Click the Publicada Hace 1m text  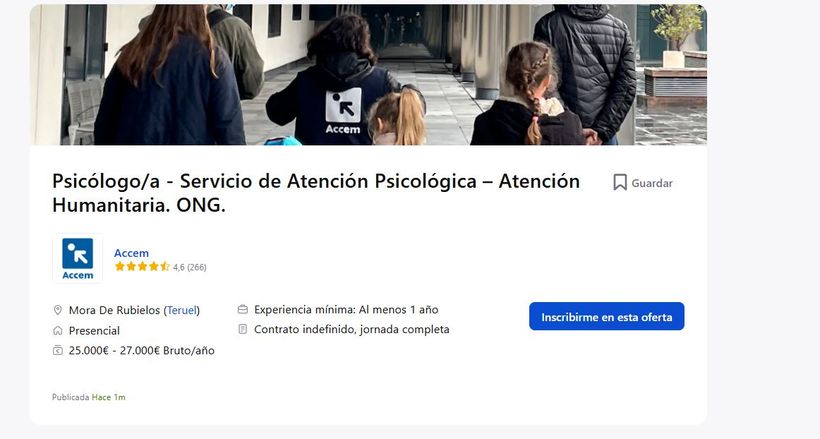click(88, 397)
